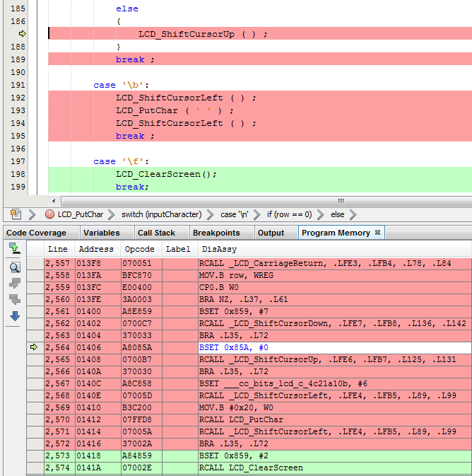Click the case '\f': source line

coord(121,161)
